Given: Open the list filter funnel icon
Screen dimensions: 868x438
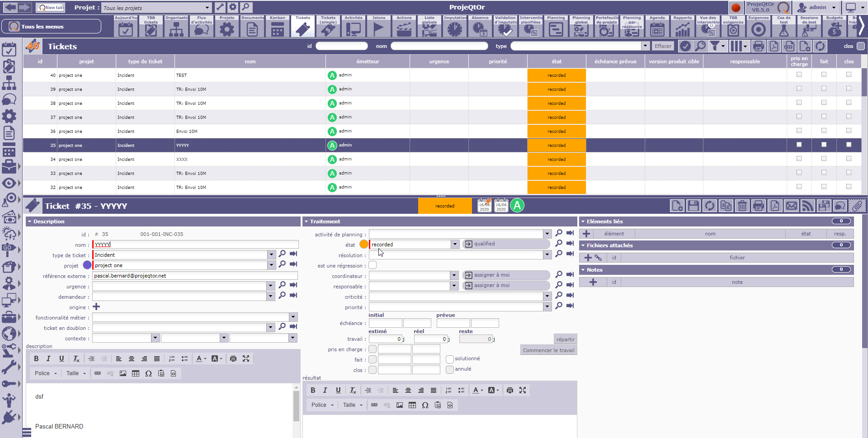Looking at the screenshot, I should (x=714, y=46).
